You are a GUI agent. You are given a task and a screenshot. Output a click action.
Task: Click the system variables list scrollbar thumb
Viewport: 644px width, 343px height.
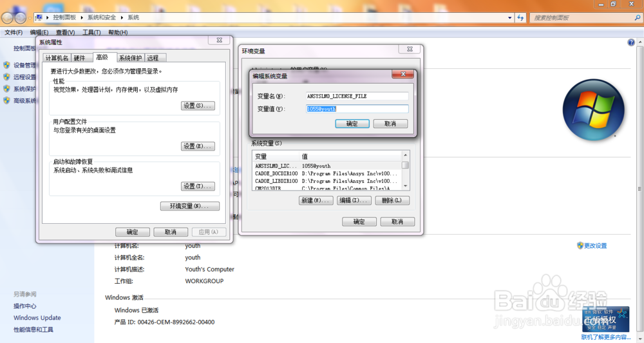click(405, 165)
